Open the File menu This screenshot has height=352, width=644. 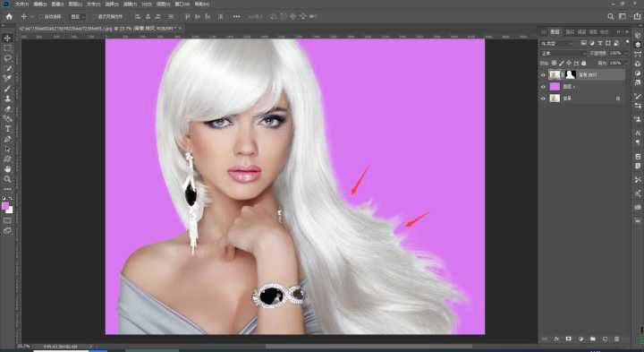pos(21,4)
